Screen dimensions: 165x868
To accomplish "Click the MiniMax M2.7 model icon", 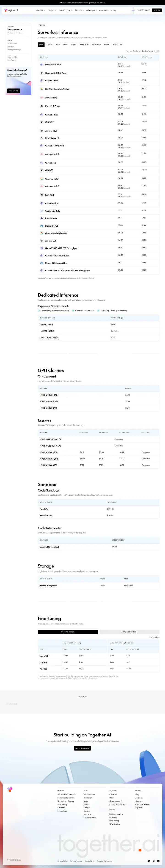I will pos(42,186).
